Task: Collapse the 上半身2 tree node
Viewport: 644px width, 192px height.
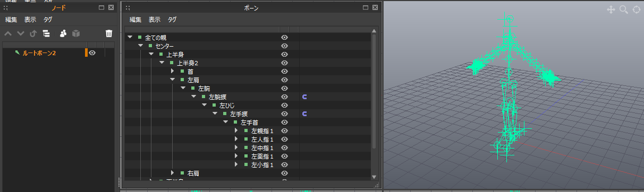Action: click(x=162, y=63)
